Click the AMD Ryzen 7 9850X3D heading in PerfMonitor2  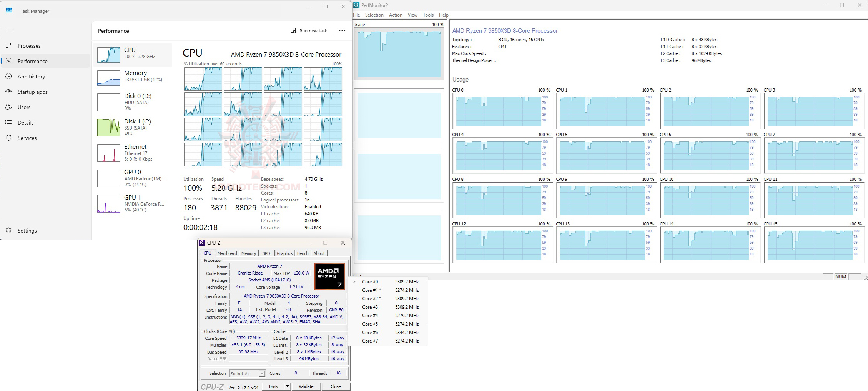[x=505, y=31]
